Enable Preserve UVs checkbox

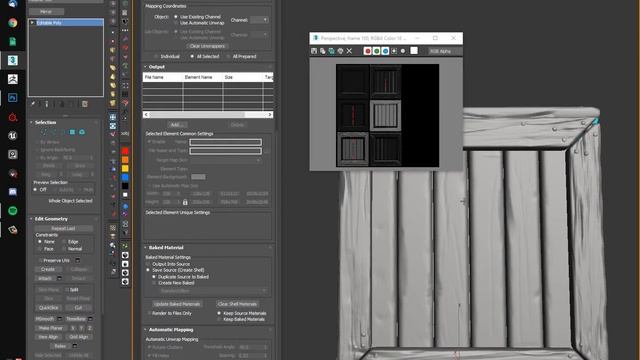click(40, 260)
